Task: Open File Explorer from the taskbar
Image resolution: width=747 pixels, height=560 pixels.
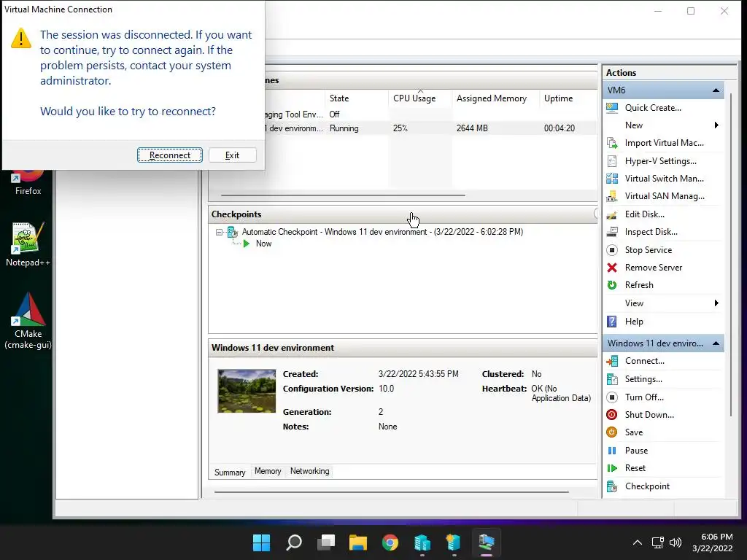Action: tap(357, 542)
